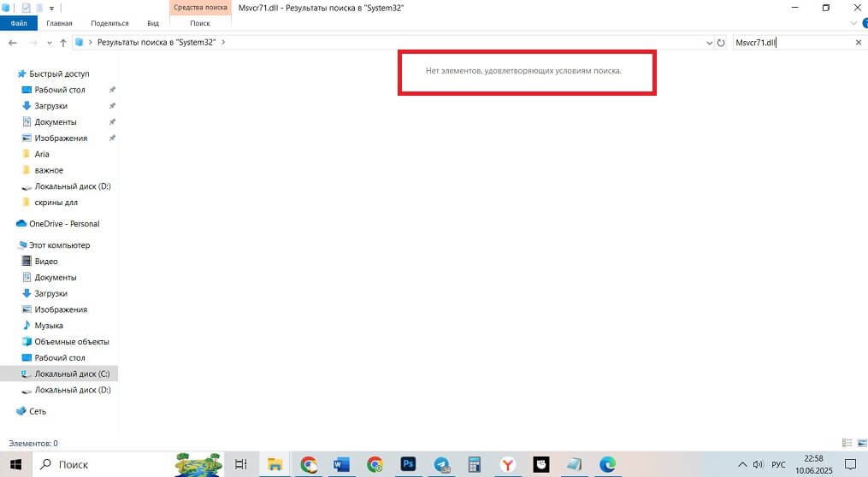Screen dimensions: 868x477
Task: Click the up-one-level arrow button
Action: (x=63, y=42)
